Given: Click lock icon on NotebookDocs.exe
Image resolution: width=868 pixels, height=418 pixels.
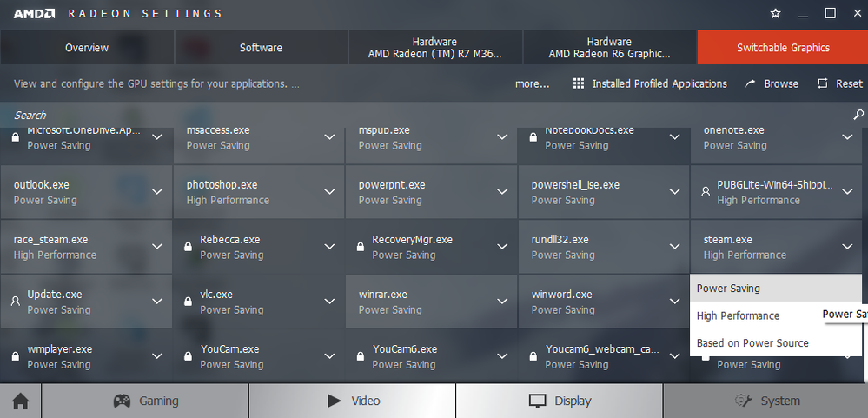Looking at the screenshot, I should pyautogui.click(x=533, y=137).
